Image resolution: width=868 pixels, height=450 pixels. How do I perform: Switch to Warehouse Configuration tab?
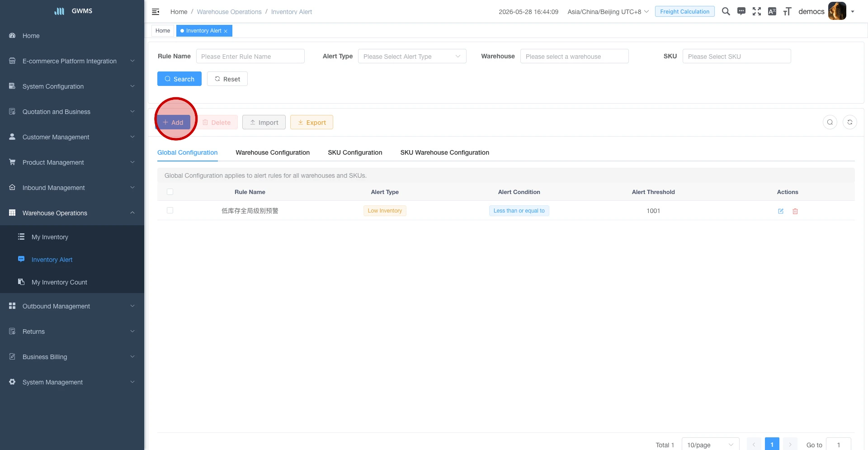point(273,152)
